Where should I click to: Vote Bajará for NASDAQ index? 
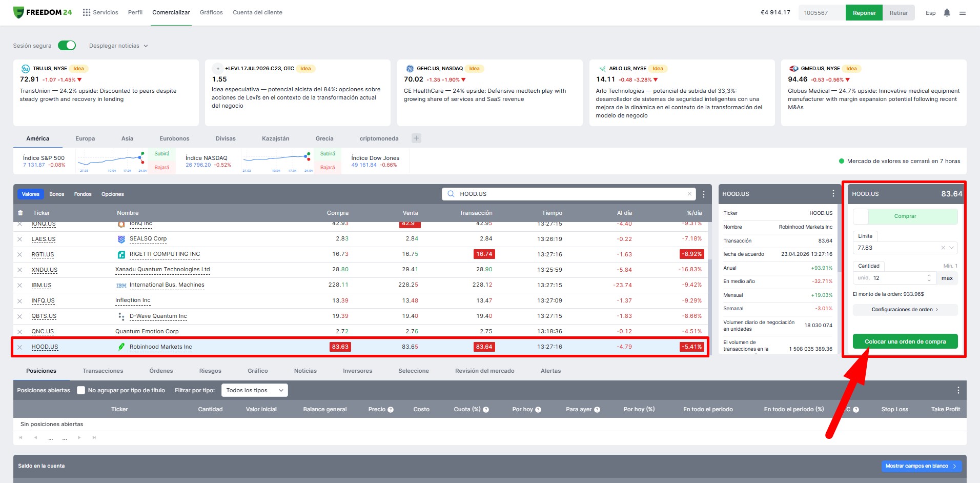point(328,168)
